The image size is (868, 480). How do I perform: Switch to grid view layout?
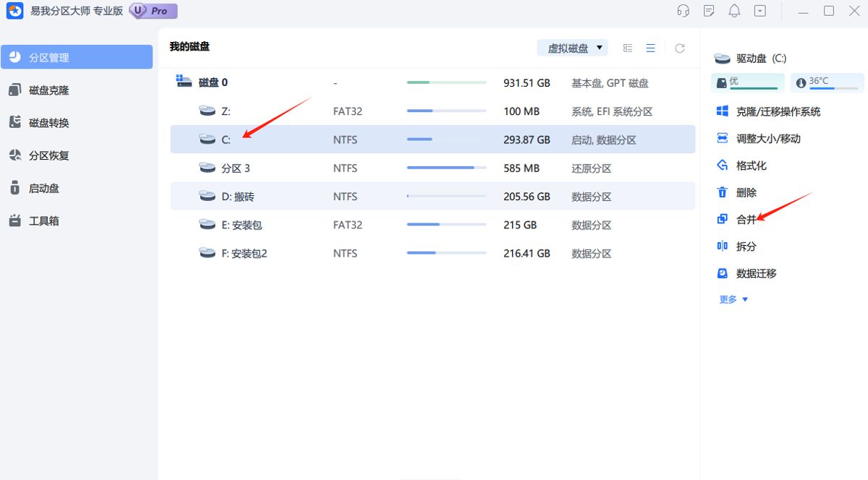[x=628, y=48]
